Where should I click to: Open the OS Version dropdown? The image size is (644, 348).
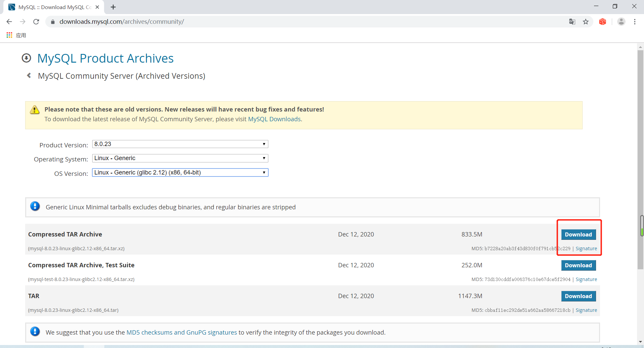[180, 172]
